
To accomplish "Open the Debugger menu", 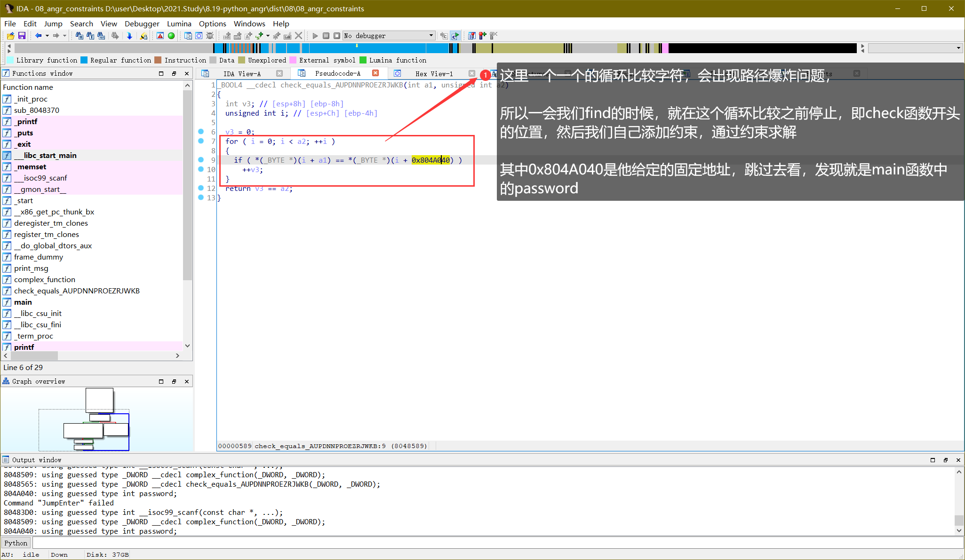I will [142, 24].
